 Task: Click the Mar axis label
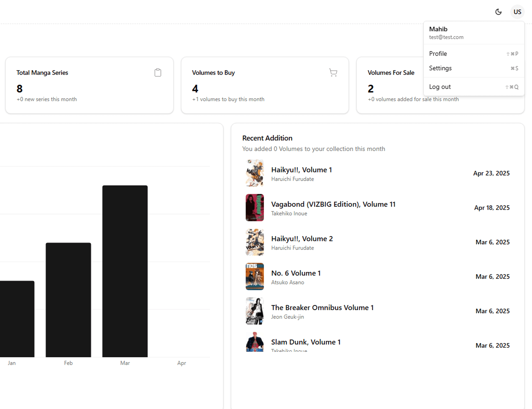pos(125,363)
